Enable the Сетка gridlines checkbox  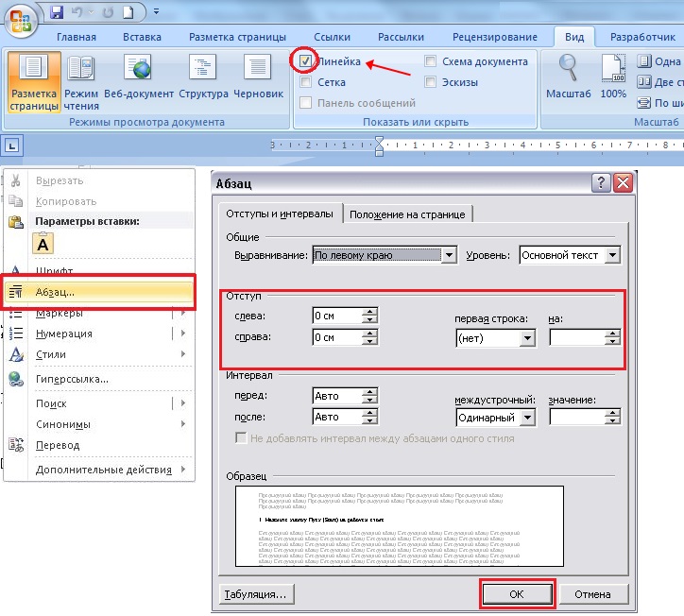(306, 82)
